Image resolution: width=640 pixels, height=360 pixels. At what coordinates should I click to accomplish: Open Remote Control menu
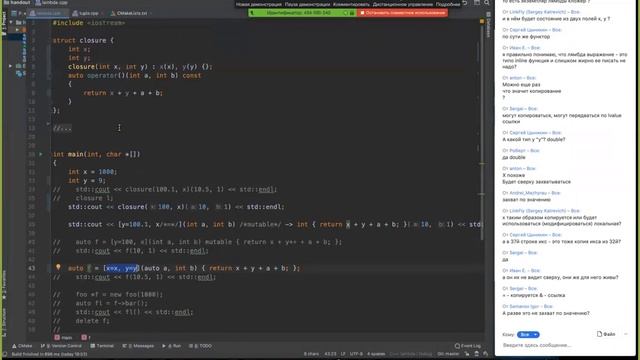[402, 4]
